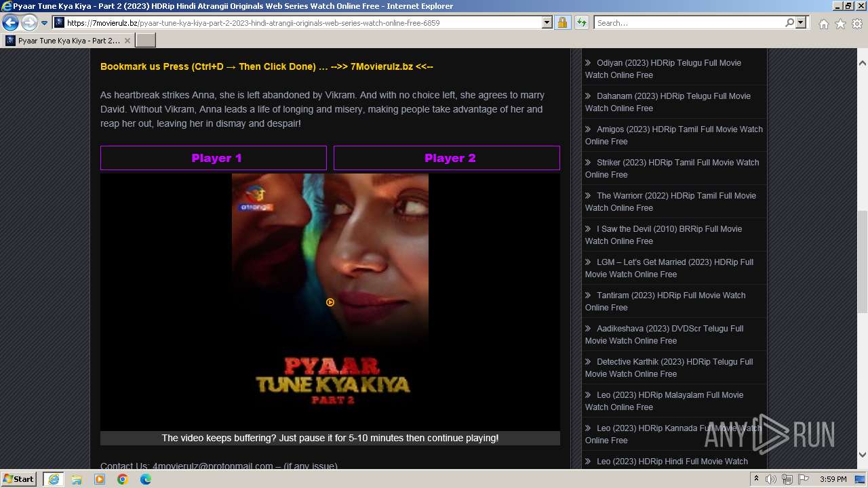Open the Favorites star icon
The height and width of the screenshot is (488, 868).
pyautogui.click(x=840, y=24)
